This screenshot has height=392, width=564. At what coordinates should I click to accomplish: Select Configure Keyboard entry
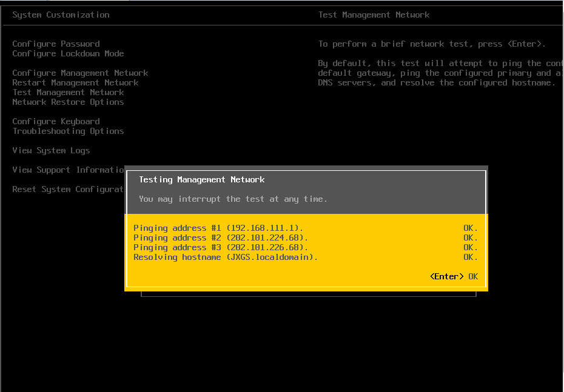pyautogui.click(x=56, y=121)
